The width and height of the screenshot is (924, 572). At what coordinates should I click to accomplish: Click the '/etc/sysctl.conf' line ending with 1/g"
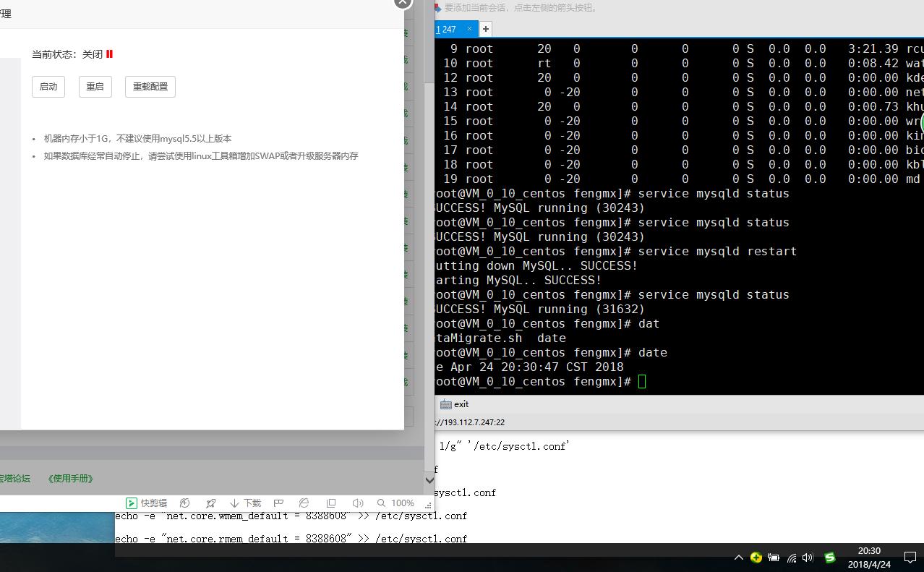click(505, 447)
